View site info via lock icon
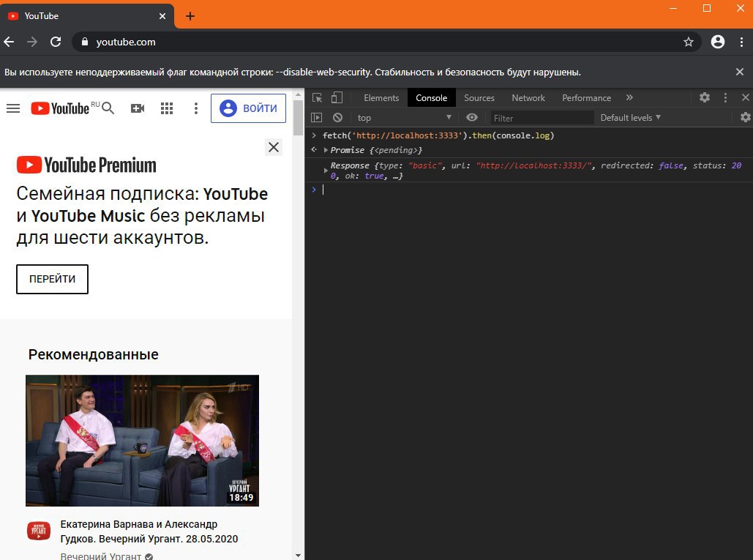 point(85,42)
